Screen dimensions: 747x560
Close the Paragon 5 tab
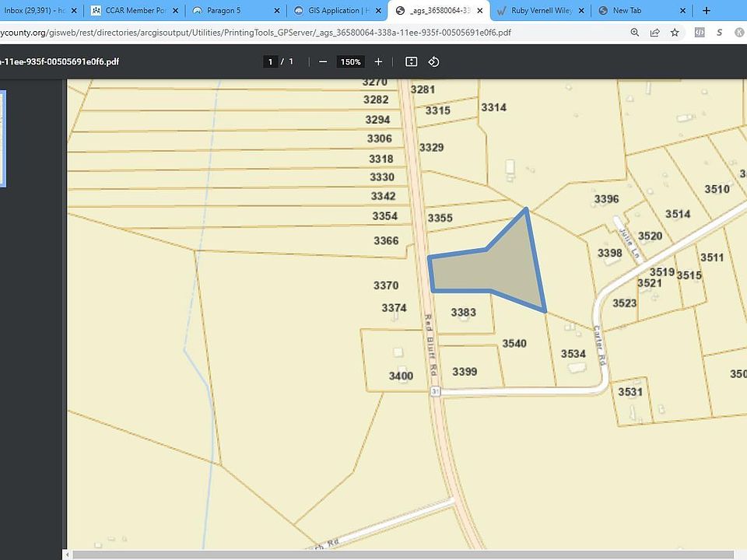pos(277,10)
